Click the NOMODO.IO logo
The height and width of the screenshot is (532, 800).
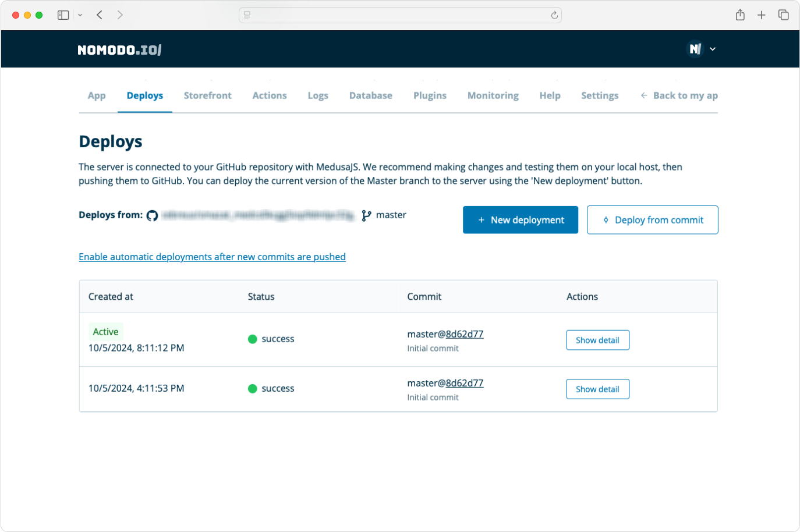coord(119,49)
